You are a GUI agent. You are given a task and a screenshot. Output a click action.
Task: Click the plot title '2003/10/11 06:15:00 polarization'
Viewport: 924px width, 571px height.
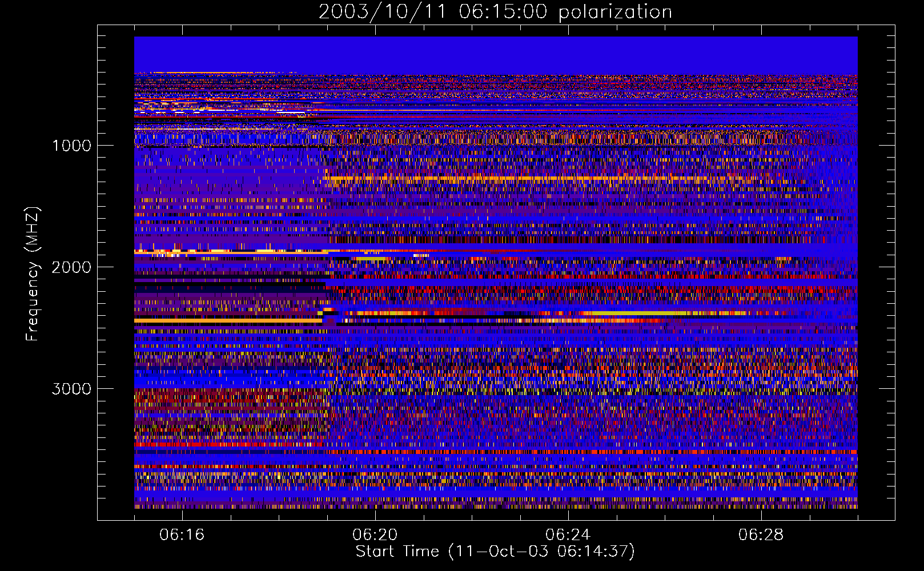495,12
